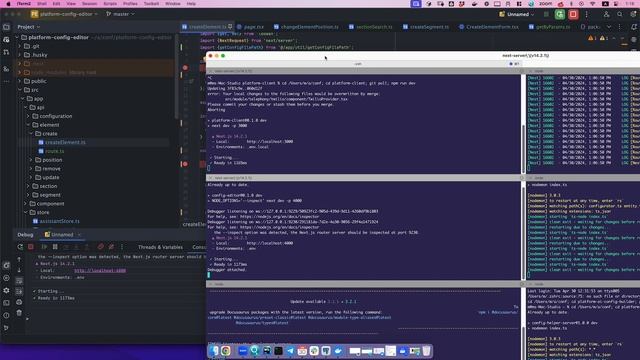
Task: Expand the .git folder
Action: click(x=20, y=46)
